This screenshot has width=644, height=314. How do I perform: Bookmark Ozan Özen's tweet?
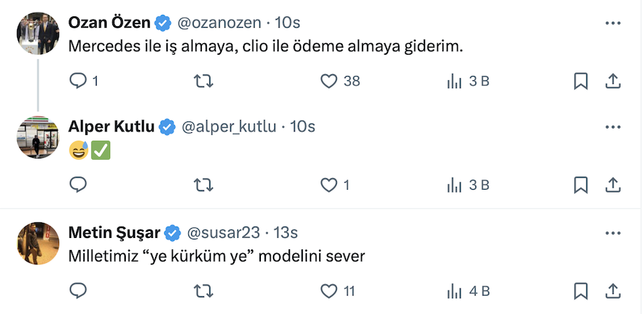point(581,82)
